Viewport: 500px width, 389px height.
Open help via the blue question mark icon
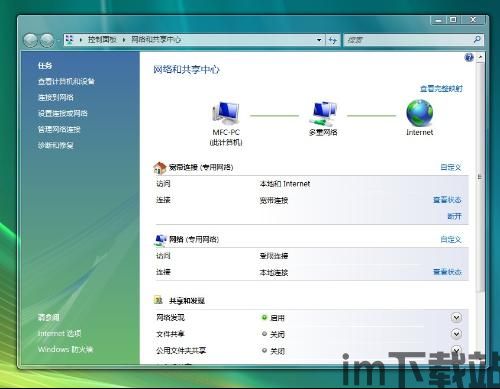click(x=469, y=58)
